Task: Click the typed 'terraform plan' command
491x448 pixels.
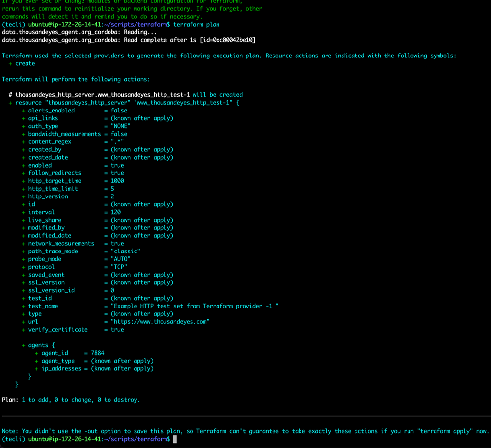Action: 196,24
